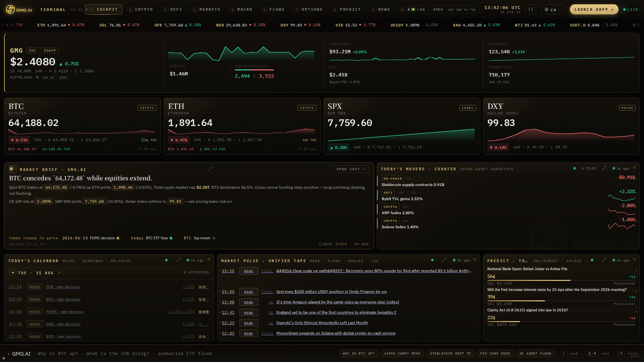Open Clarity Act market external arrow

[x=635, y=312]
